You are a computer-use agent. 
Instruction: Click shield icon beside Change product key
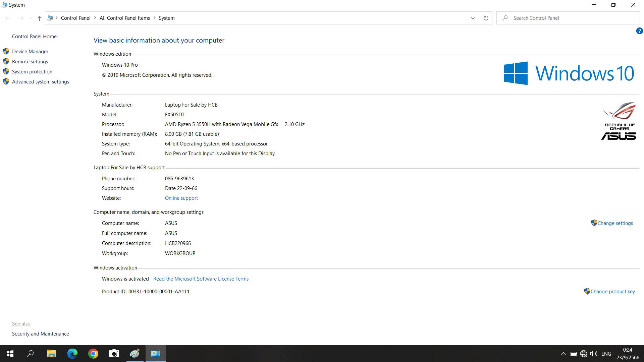coord(587,291)
